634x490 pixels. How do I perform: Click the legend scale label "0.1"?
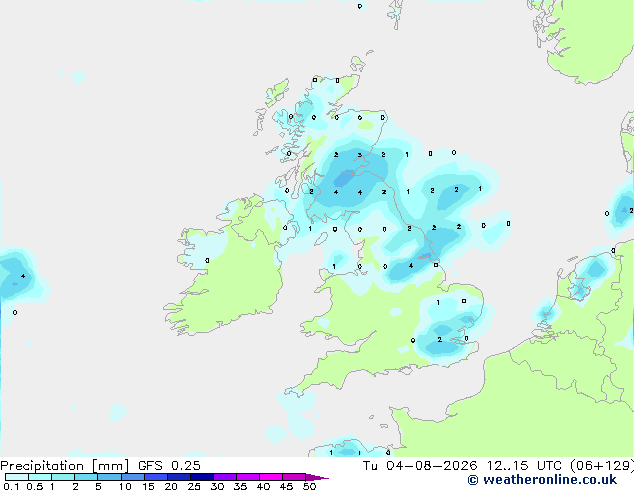11,486
